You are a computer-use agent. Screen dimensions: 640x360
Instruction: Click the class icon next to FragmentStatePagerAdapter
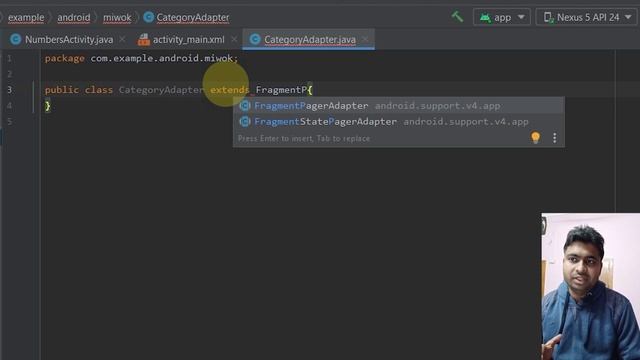(x=244, y=122)
